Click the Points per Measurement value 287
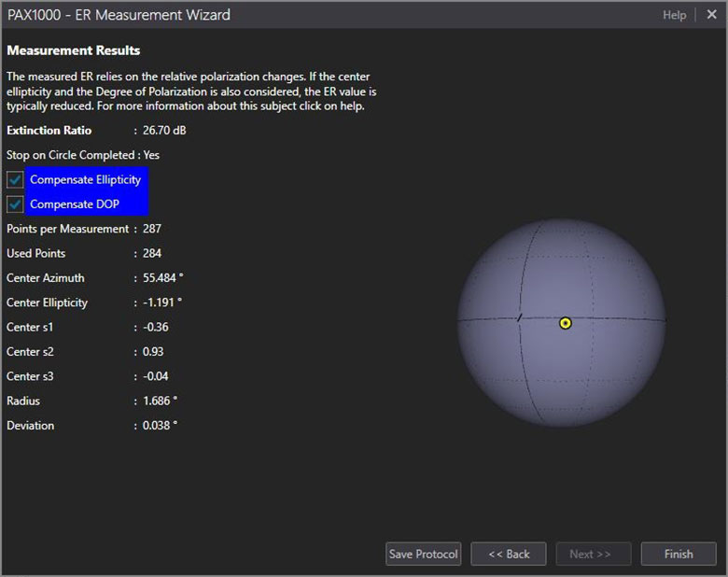 (152, 229)
